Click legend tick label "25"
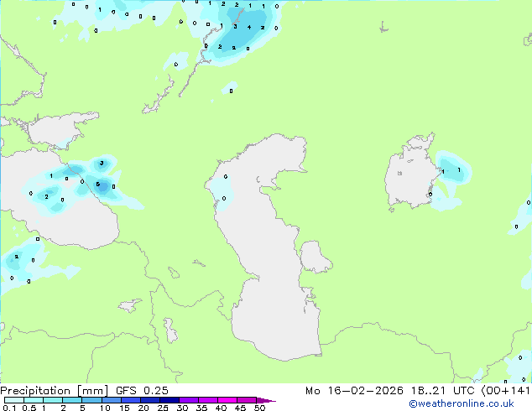Screen dimensions: 532x411 [x=163, y=408]
